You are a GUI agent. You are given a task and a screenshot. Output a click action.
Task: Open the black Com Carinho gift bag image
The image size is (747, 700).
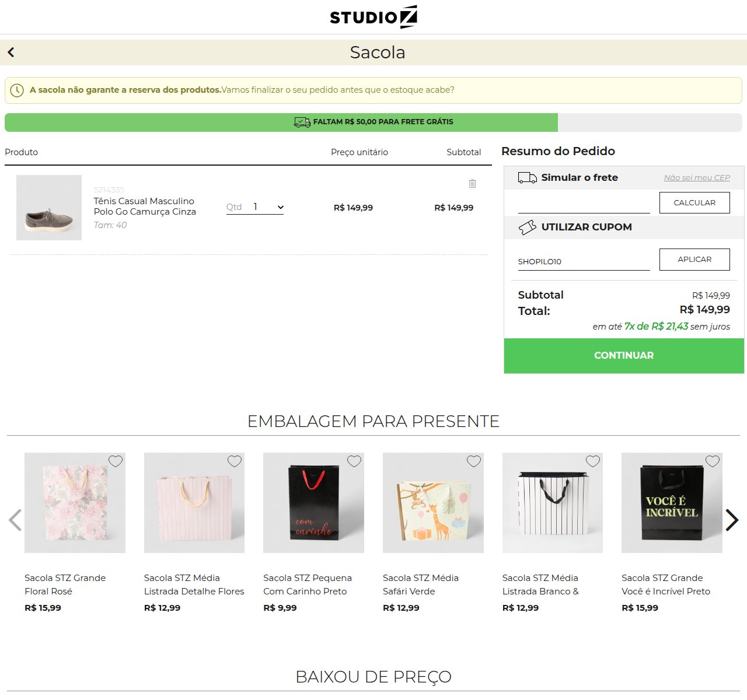pos(313,503)
